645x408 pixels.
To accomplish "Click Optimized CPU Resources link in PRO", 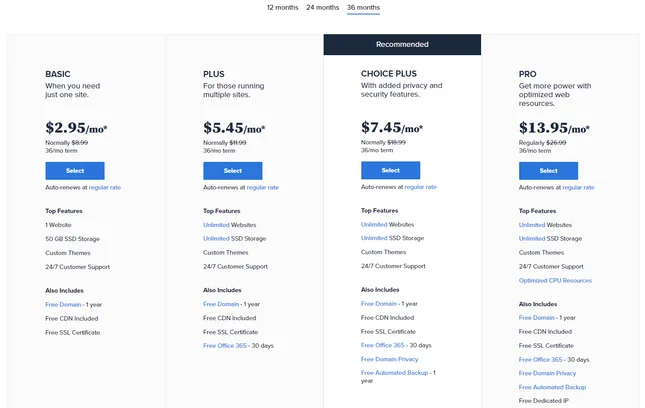I will pyautogui.click(x=555, y=280).
